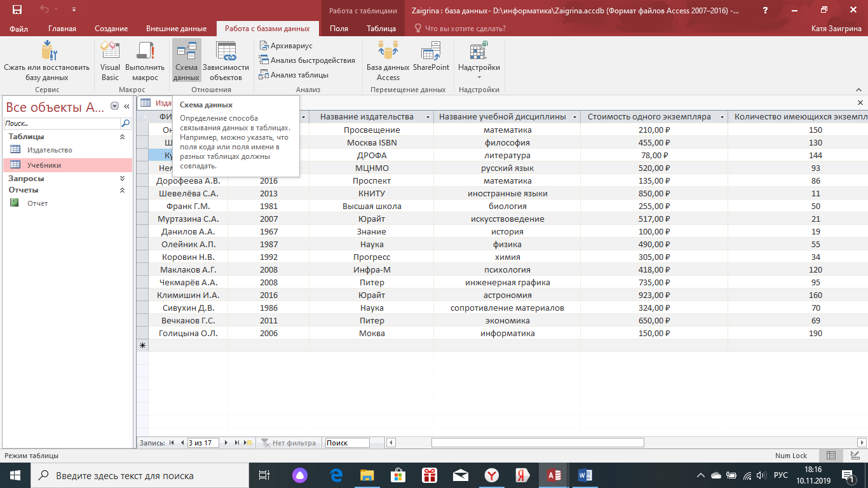Expand the Запросы group
The height and width of the screenshot is (488, 868).
(123, 179)
